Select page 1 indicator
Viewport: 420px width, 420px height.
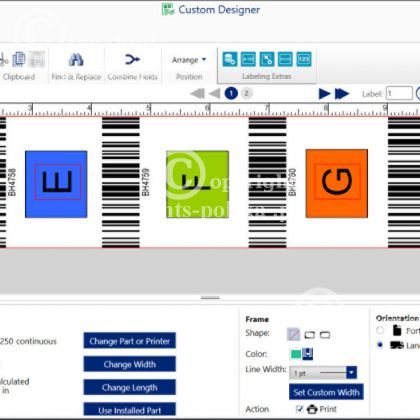(231, 93)
